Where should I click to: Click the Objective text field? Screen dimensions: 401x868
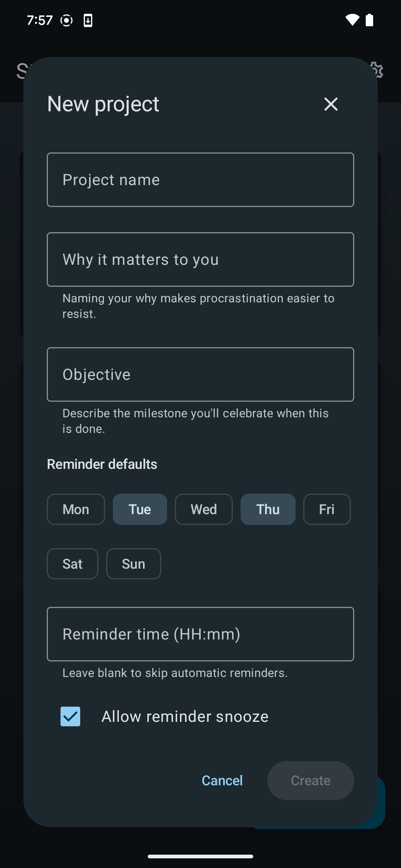click(200, 374)
